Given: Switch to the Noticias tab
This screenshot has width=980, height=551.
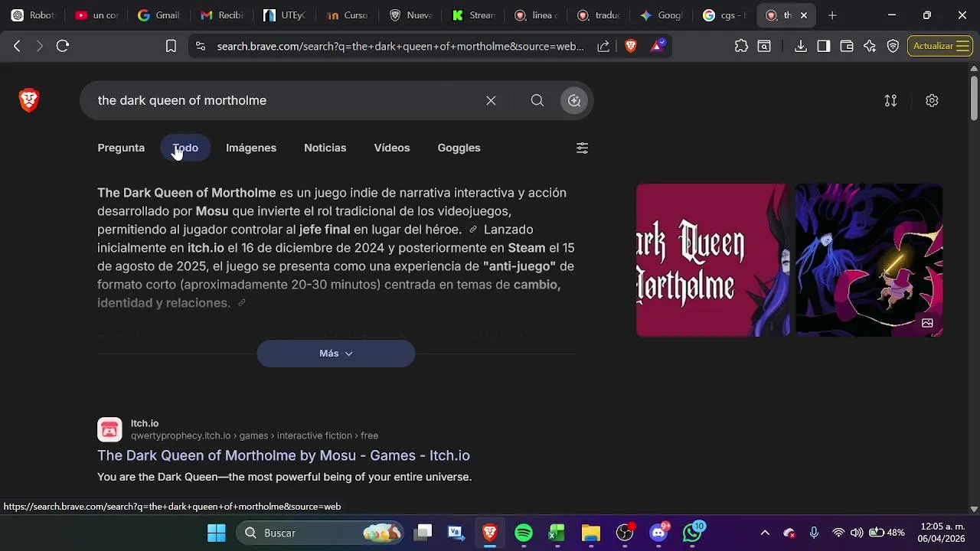Looking at the screenshot, I should tap(325, 148).
